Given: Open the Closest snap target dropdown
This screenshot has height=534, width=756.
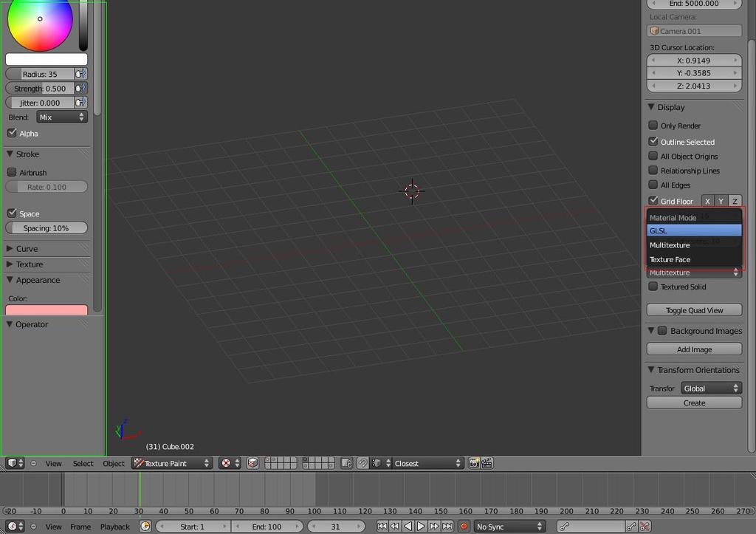Looking at the screenshot, I should (x=428, y=463).
